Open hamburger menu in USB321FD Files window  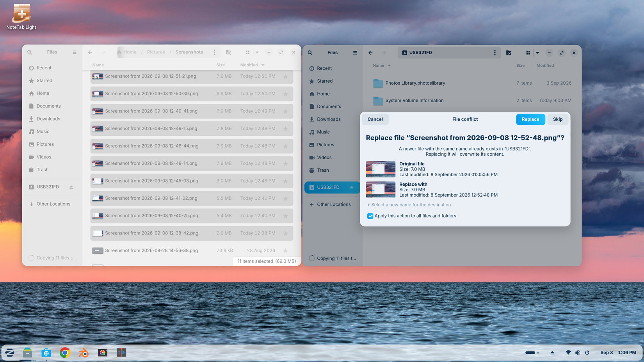(355, 53)
